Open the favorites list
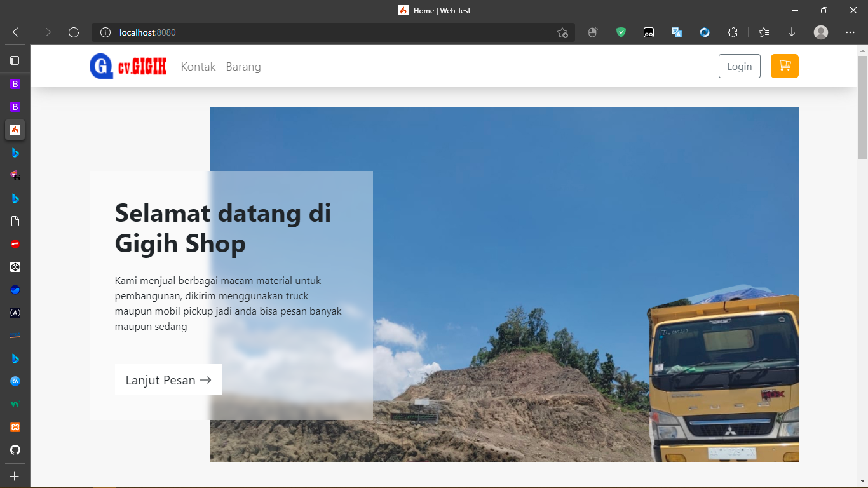Screen dimensions: 868x488 [x=763, y=32]
